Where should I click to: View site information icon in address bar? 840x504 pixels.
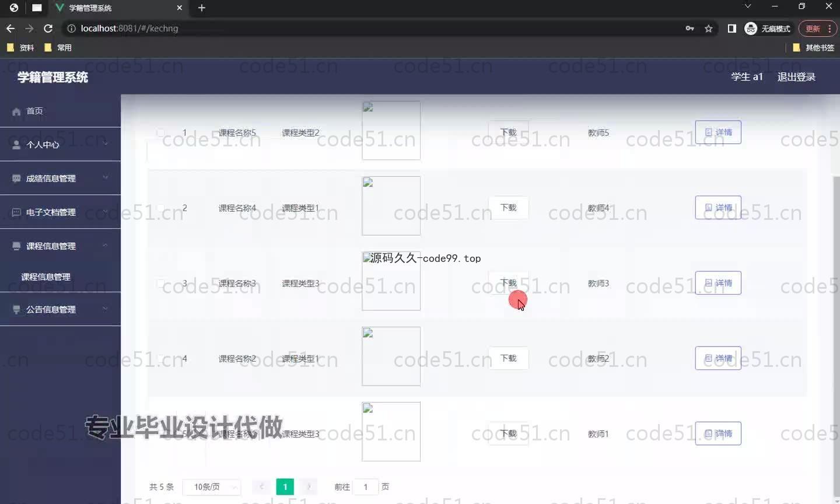[71, 28]
